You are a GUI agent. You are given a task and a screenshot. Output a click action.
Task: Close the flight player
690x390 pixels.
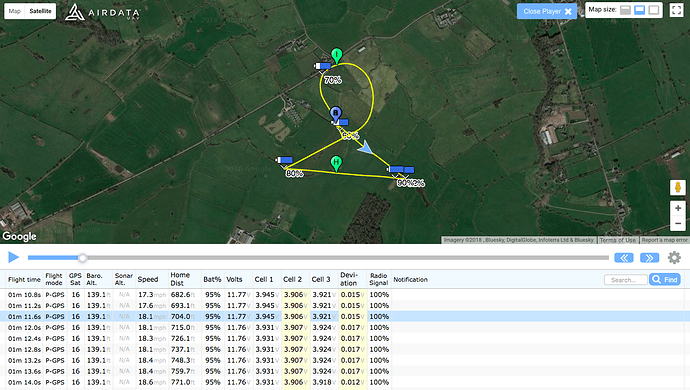coord(547,11)
